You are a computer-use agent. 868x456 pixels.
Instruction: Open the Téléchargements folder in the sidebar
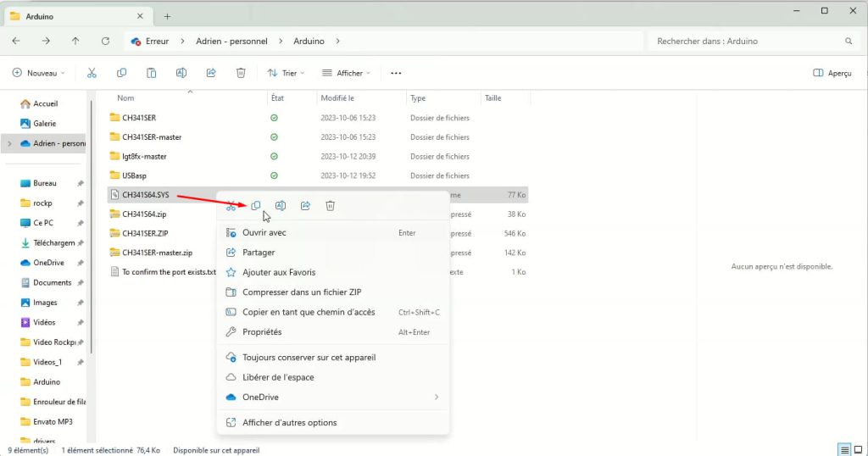tap(53, 242)
